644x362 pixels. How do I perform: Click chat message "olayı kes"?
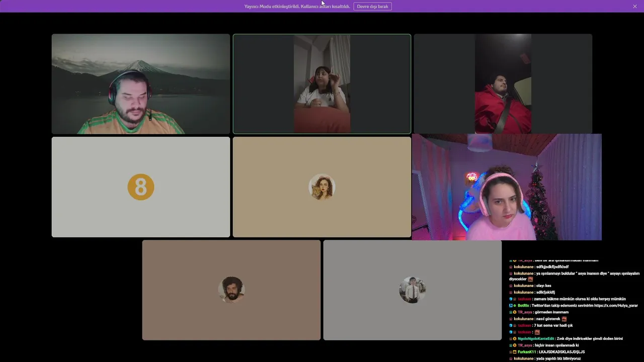click(x=544, y=286)
